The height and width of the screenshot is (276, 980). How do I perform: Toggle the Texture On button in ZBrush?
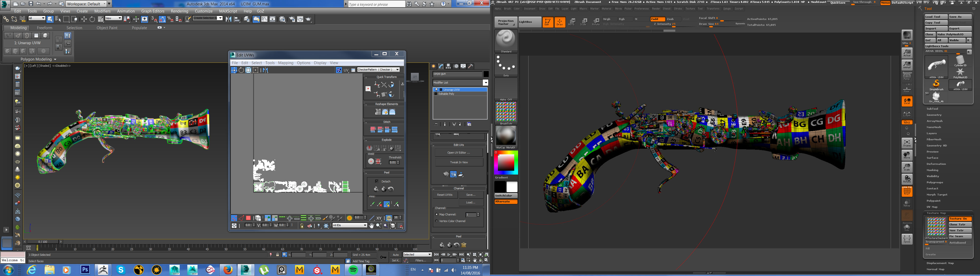(960, 219)
